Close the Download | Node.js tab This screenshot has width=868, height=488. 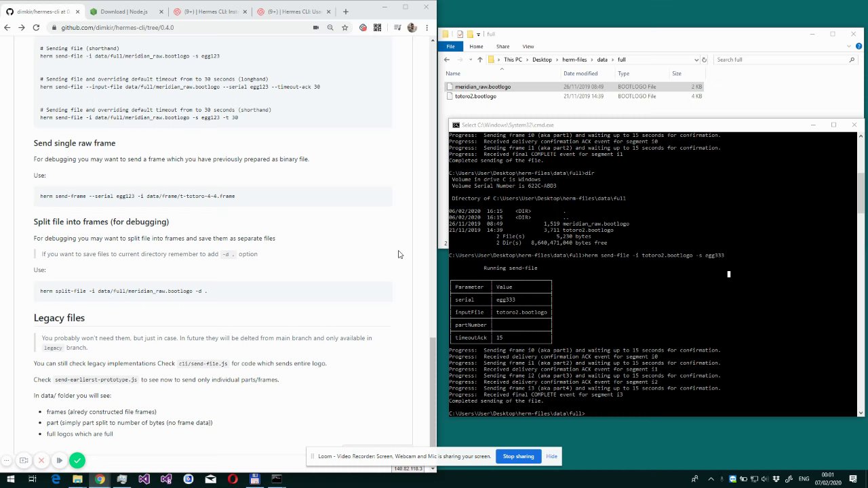pyautogui.click(x=161, y=12)
